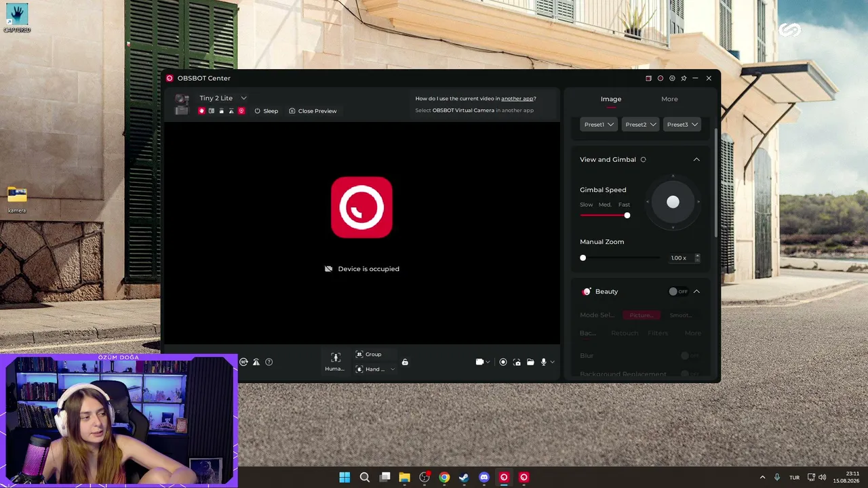Open OBSBOT Center settings gear
868x488 pixels.
(672, 79)
